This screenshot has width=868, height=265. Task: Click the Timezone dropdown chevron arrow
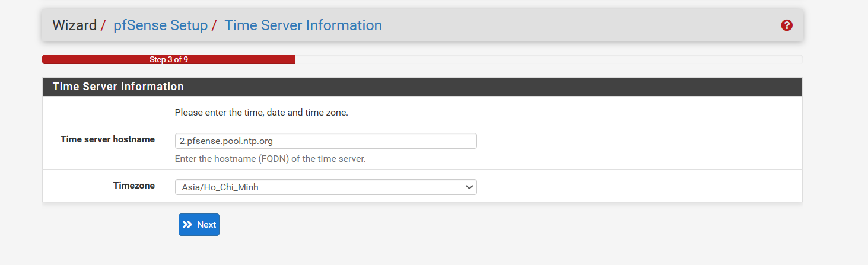point(469,187)
